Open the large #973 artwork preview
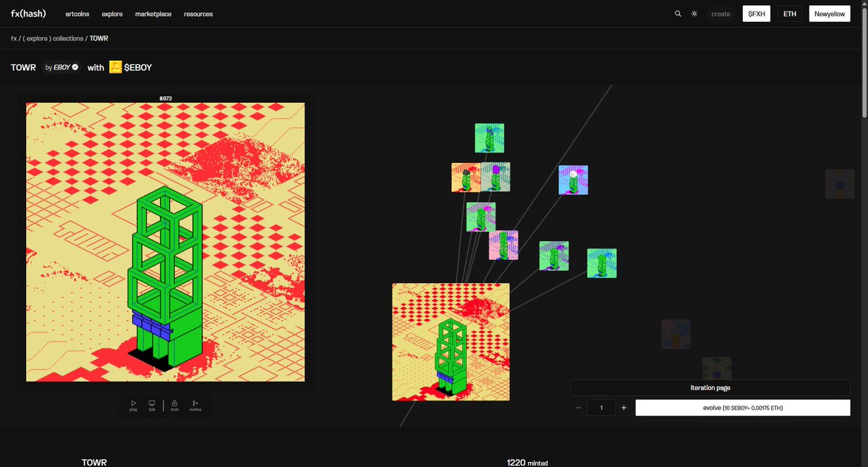868x467 pixels. [165, 242]
